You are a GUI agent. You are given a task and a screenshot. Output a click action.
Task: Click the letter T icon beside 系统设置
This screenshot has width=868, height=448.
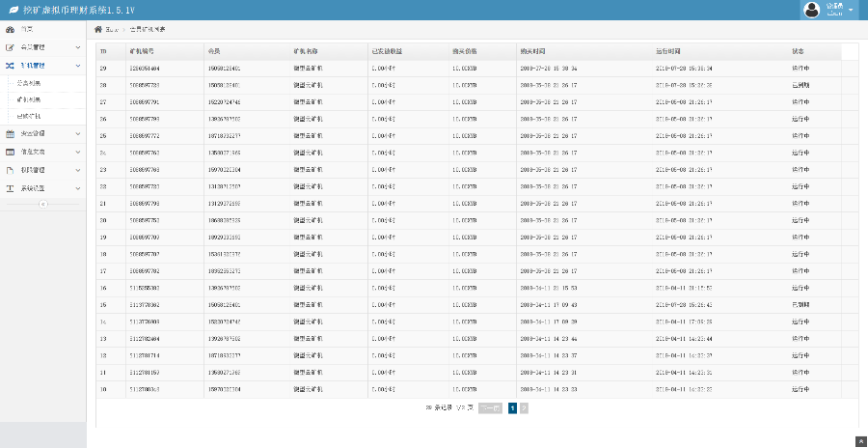(10, 188)
